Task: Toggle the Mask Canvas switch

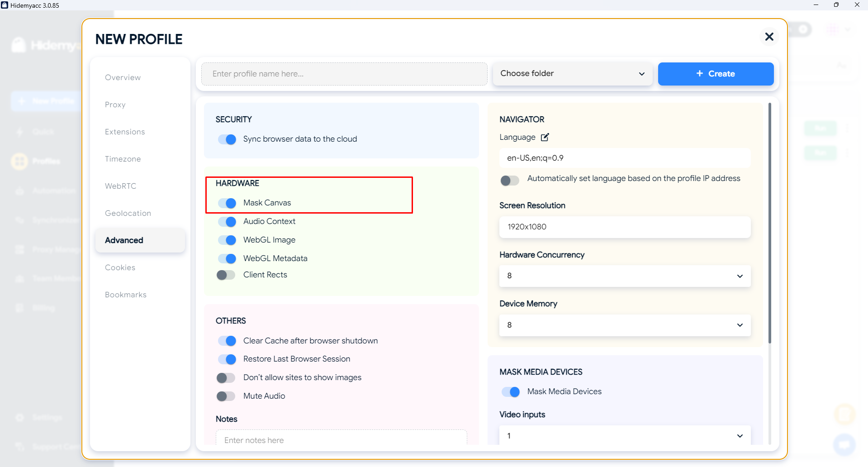Action: coord(227,203)
